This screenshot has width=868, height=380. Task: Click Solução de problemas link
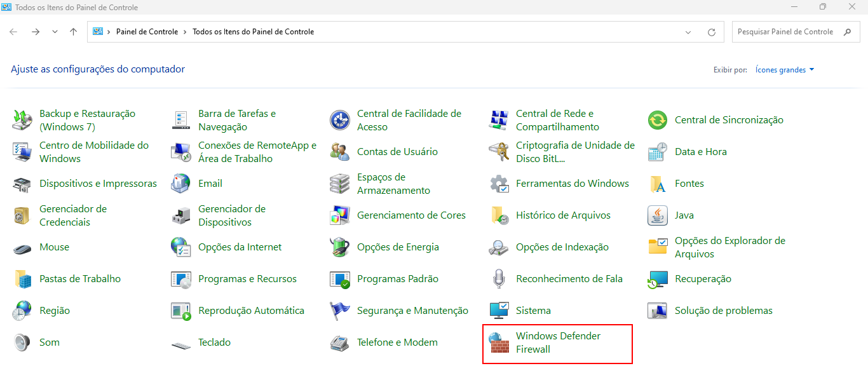point(724,311)
